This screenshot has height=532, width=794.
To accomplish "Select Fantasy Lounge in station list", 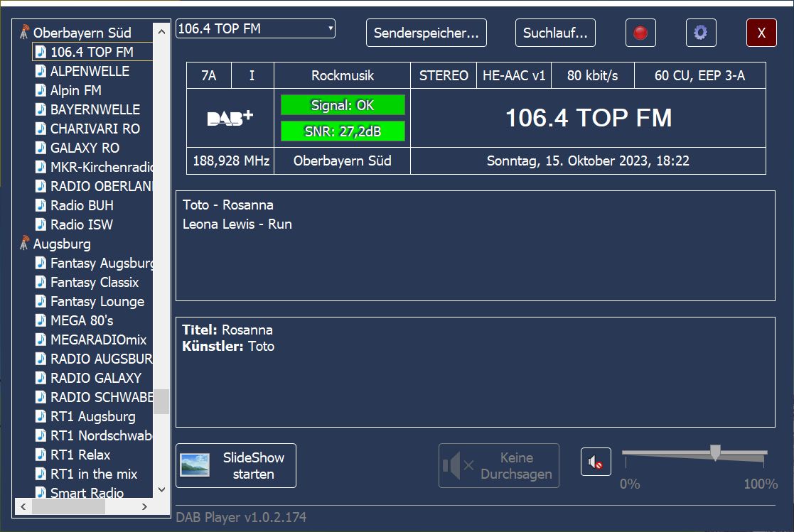I will pyautogui.click(x=97, y=301).
